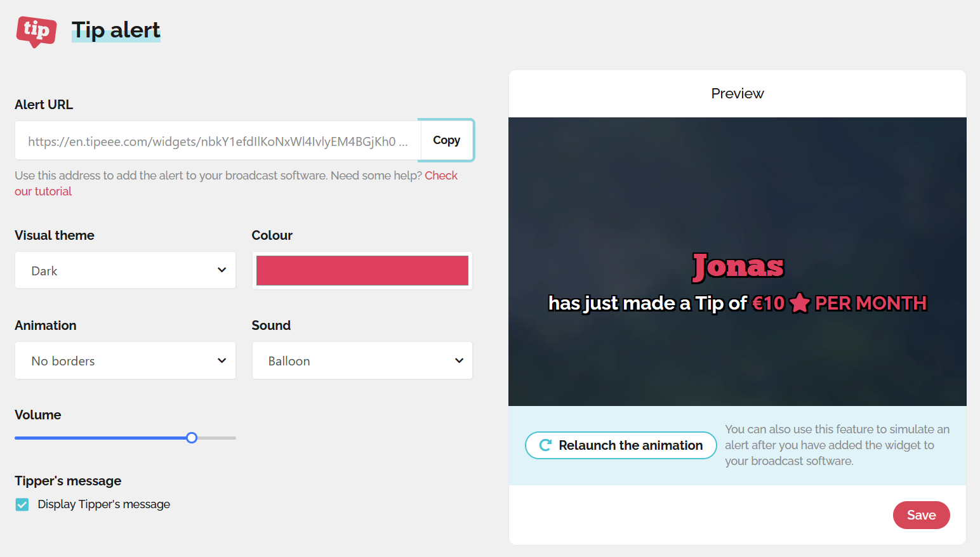
Task: Open the red Colour swatch picker
Action: point(362,271)
